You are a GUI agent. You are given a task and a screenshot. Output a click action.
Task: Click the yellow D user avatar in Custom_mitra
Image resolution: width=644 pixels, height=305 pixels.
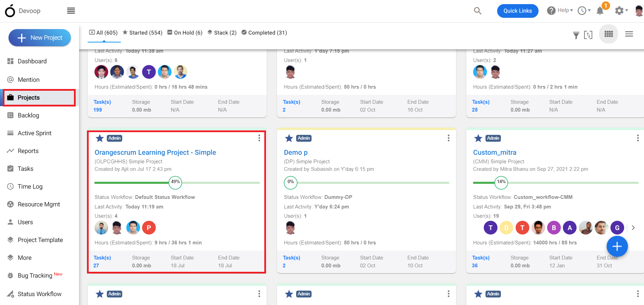click(506, 228)
